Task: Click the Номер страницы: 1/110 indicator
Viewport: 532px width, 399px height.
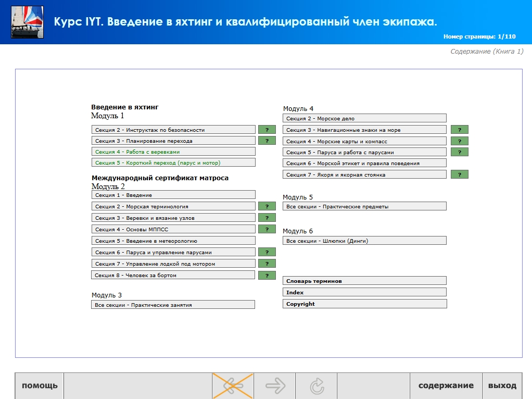Action: (479, 36)
